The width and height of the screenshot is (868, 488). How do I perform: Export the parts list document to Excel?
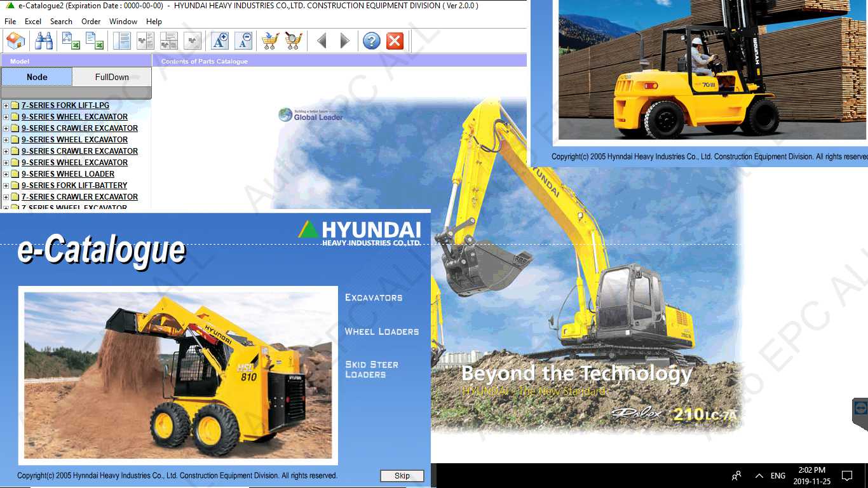[95, 41]
